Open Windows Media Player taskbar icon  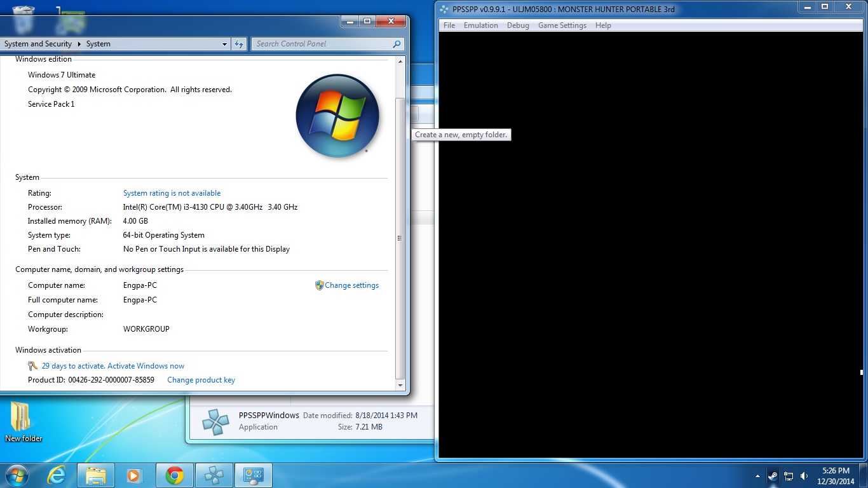pos(134,475)
